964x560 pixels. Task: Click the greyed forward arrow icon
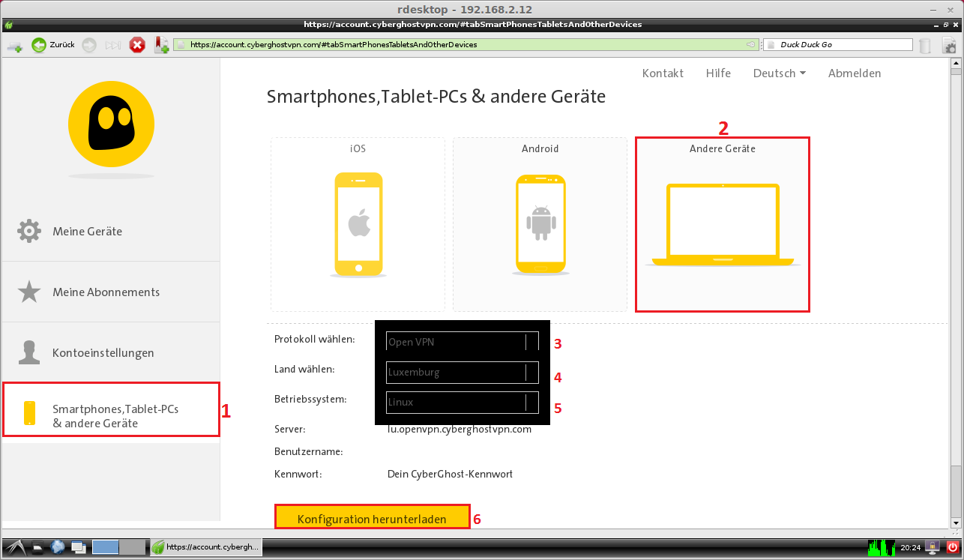[89, 45]
